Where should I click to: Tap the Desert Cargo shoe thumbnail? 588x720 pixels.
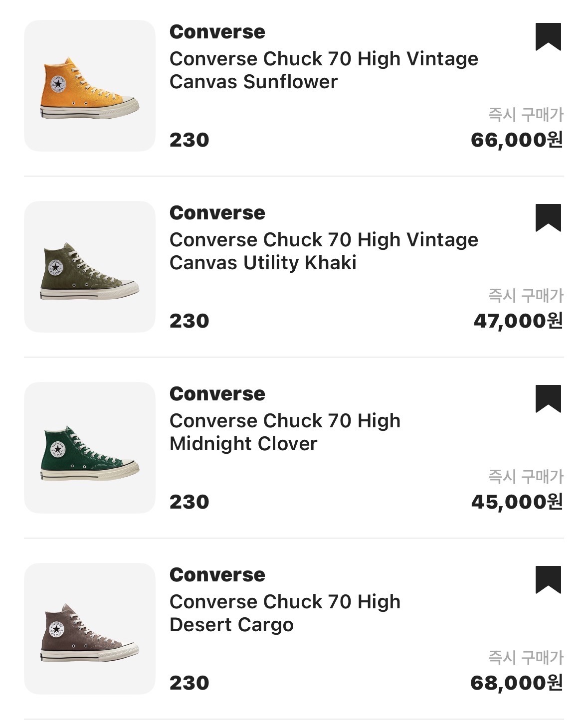tap(90, 629)
